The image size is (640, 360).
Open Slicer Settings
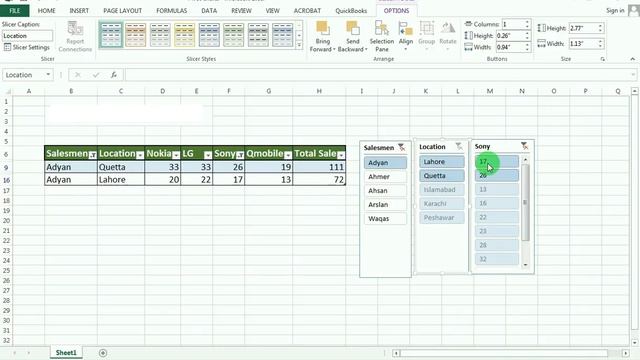point(27,47)
